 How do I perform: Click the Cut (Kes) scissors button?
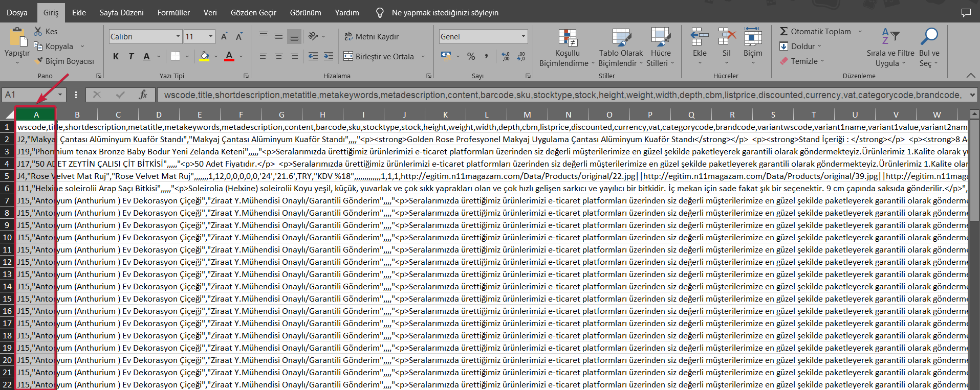[46, 32]
